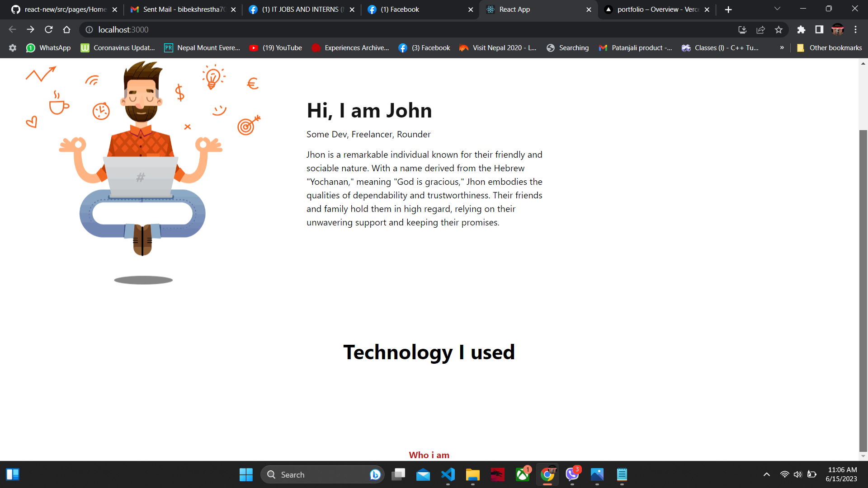This screenshot has width=868, height=488.
Task: Open a new browser tab
Action: coord(728,9)
